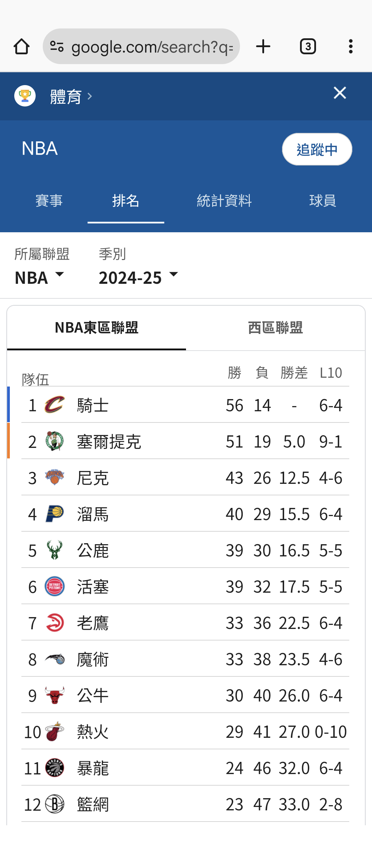The width and height of the screenshot is (372, 868).
Task: Tap the browser home icon
Action: click(21, 46)
